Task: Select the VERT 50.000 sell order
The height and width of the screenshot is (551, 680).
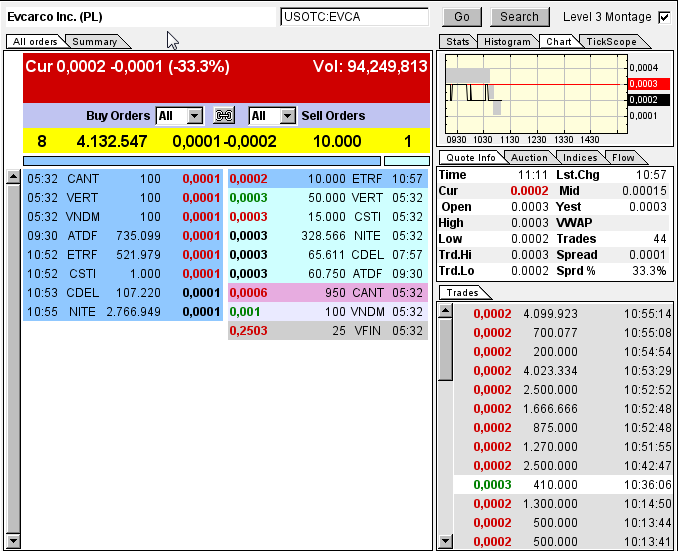Action: [328, 198]
